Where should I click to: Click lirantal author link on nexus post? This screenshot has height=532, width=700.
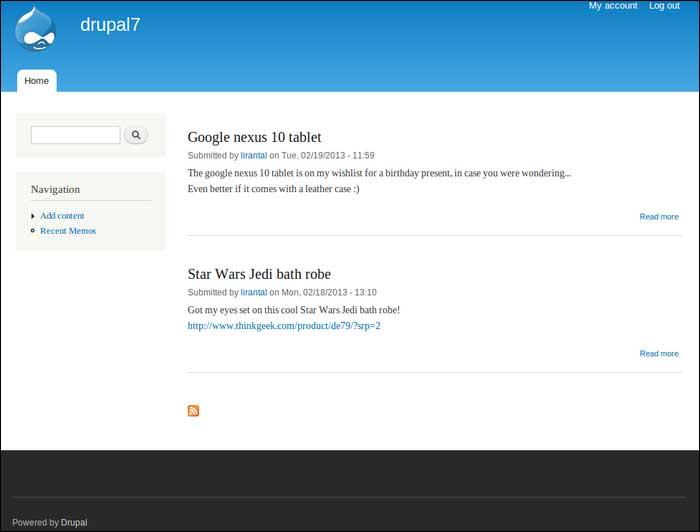pyautogui.click(x=253, y=156)
